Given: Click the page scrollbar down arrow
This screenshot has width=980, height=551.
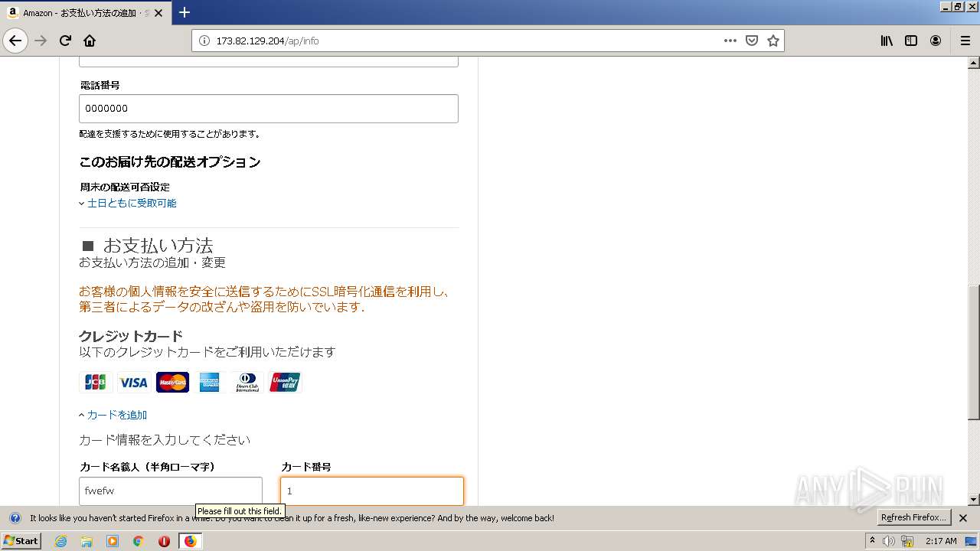Looking at the screenshot, I should pyautogui.click(x=974, y=500).
